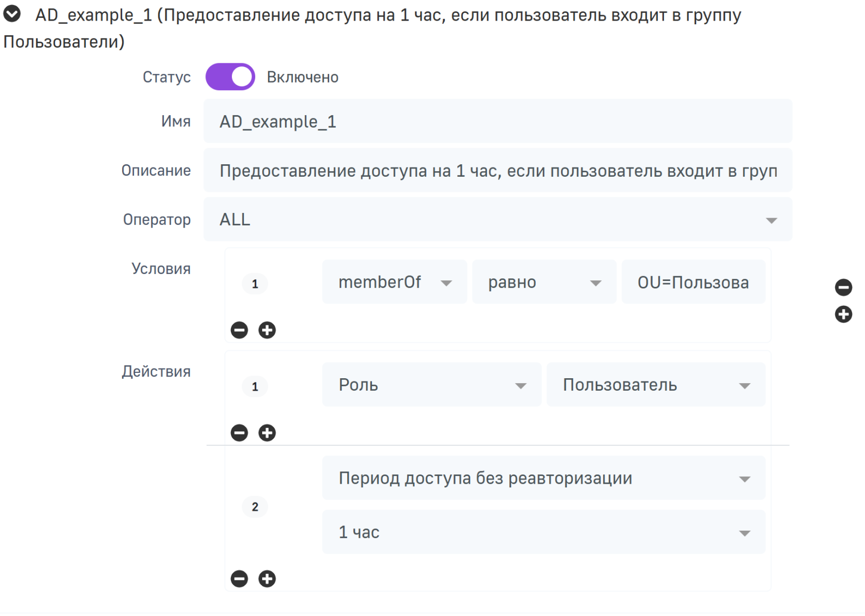Remove the condition group using right-side minus icon

[x=843, y=287]
